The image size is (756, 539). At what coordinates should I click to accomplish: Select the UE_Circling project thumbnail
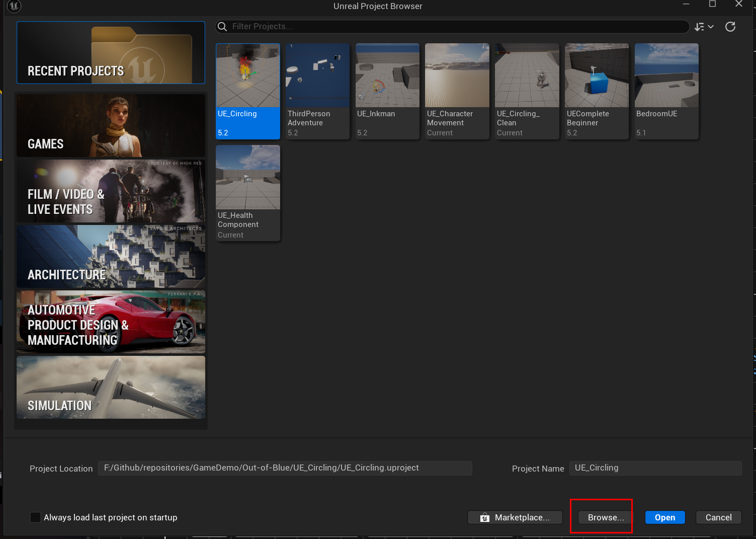[248, 75]
